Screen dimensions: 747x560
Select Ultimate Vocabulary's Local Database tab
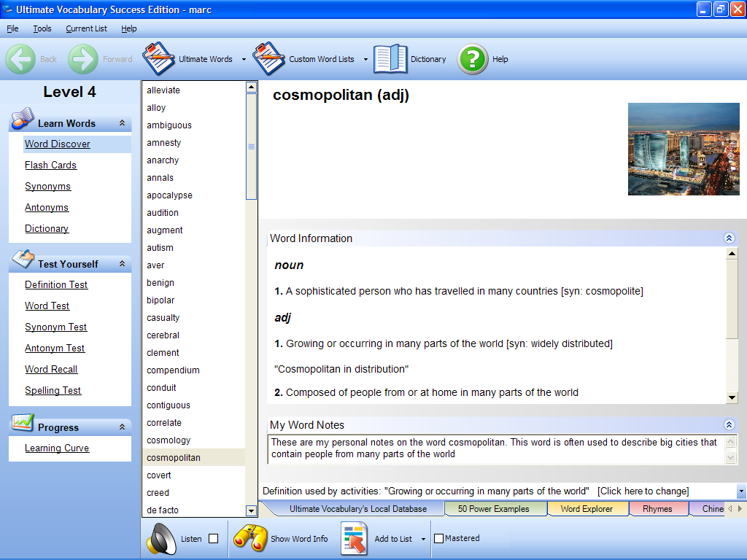coord(357,508)
